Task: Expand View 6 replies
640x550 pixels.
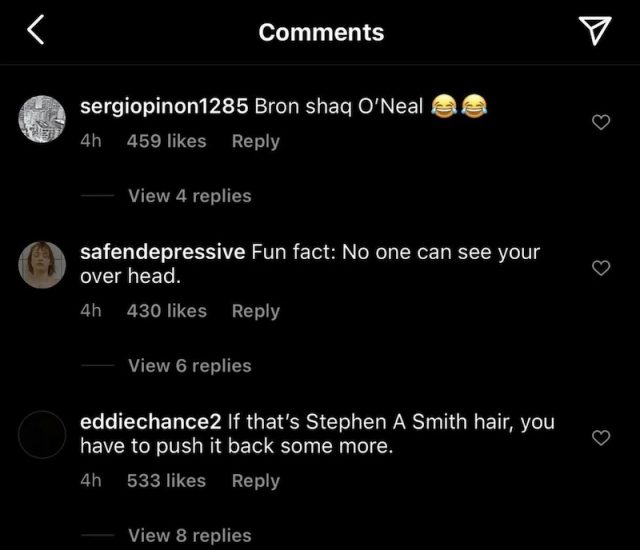Action: [x=190, y=366]
